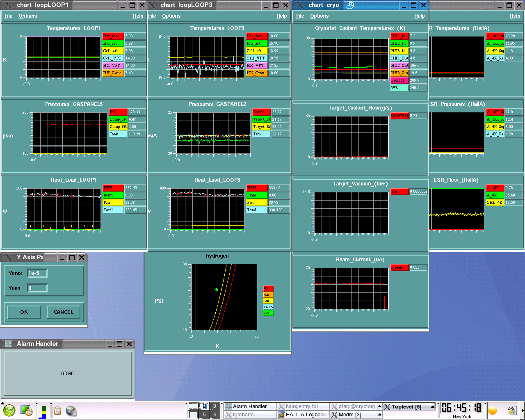The image size is (525, 420).
Task: Open the Alarm Handler window menu icon
Action: click(8, 344)
